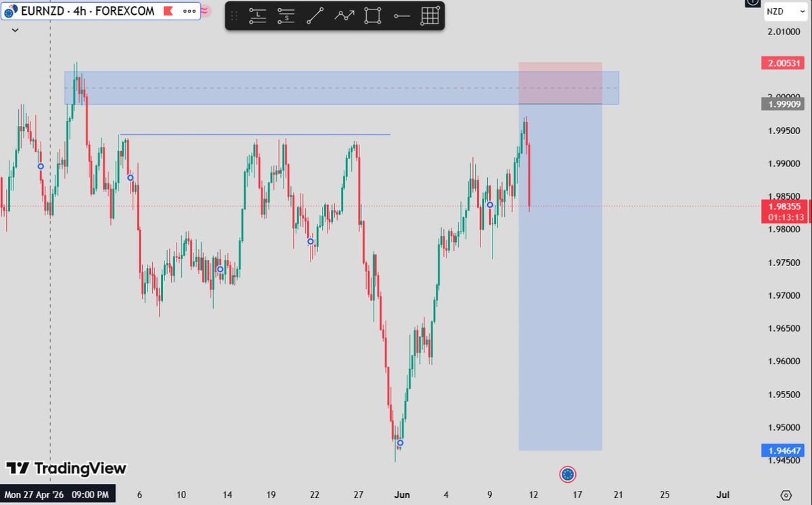
Task: Click the entry price label 1.99909
Action: pos(783,104)
